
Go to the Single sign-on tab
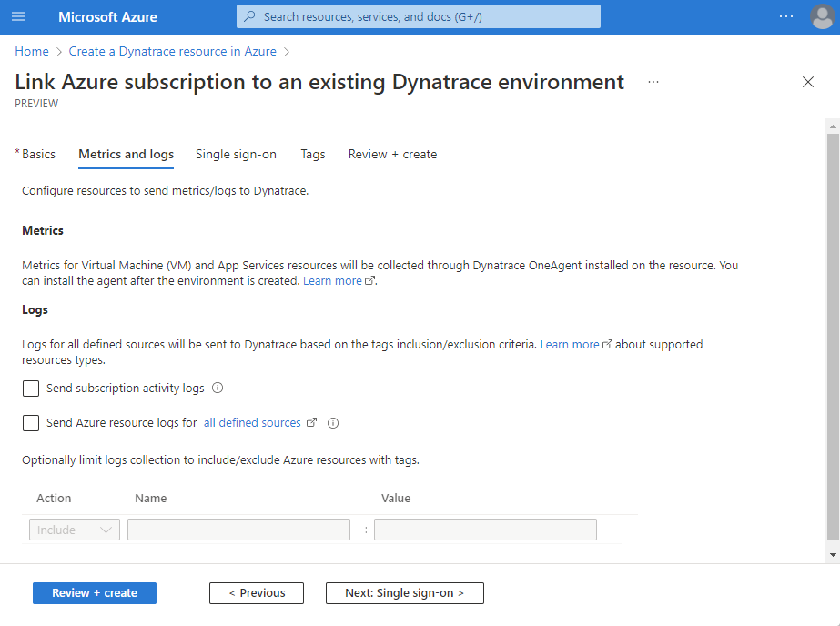236,154
